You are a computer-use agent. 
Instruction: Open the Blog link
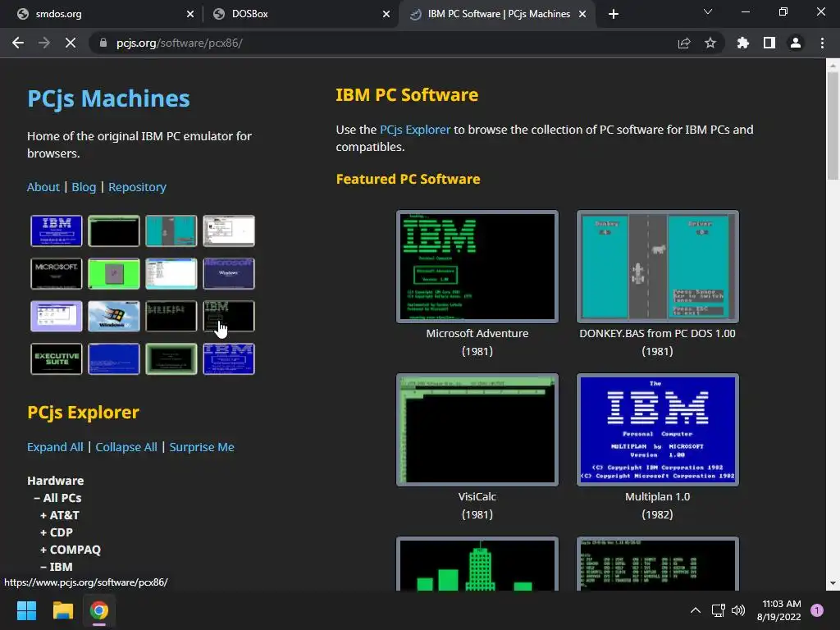click(x=84, y=187)
